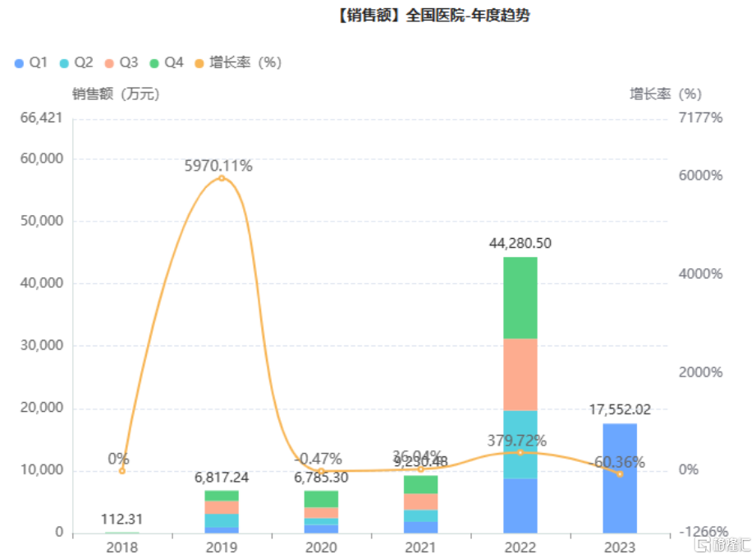This screenshot has width=756, height=558.
Task: Select the 2020 Q4 green bar segment
Action: 321,499
